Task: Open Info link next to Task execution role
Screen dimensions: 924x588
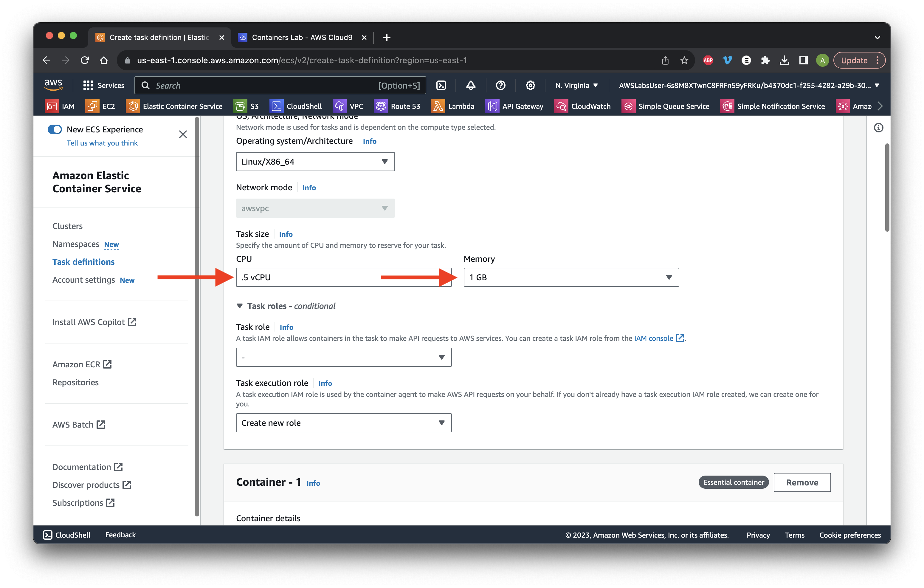Action: click(325, 383)
